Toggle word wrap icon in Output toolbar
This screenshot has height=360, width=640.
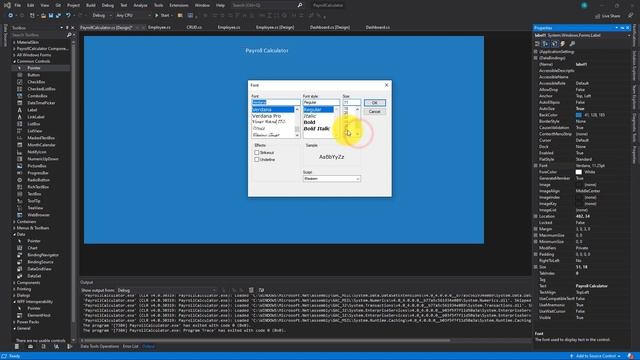(x=261, y=290)
